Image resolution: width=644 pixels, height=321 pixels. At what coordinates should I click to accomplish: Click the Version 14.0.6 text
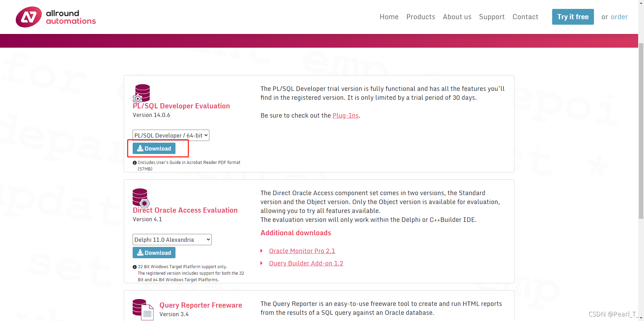point(151,115)
